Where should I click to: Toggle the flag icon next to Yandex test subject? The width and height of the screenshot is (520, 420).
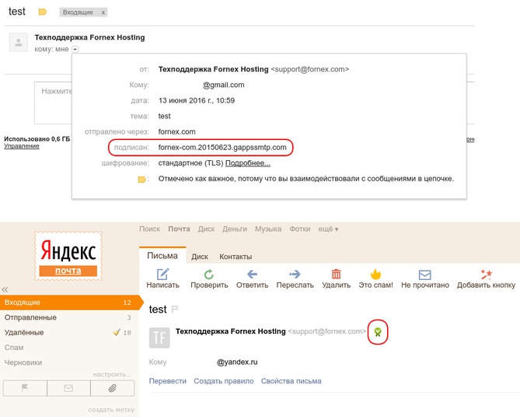pos(175,310)
